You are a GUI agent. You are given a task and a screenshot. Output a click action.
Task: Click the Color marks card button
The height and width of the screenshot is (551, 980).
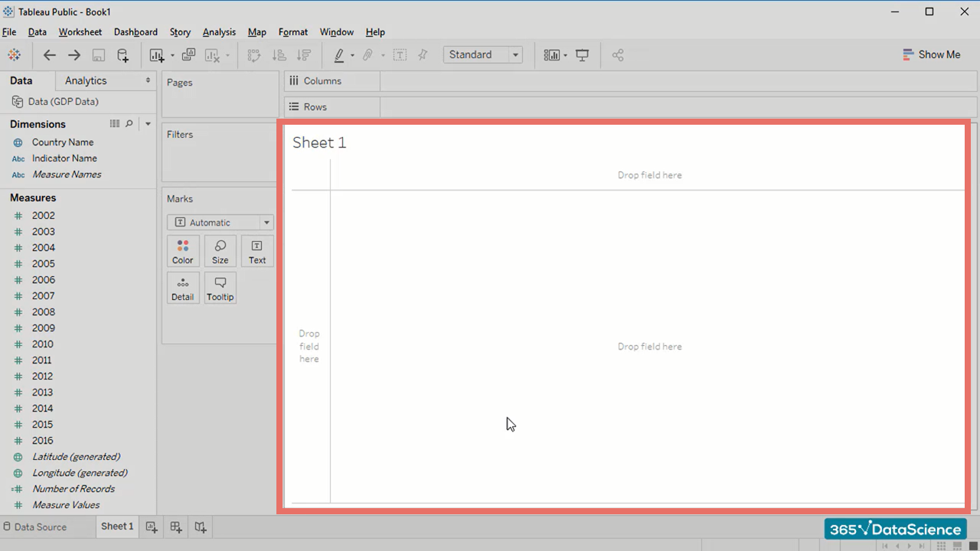point(182,252)
